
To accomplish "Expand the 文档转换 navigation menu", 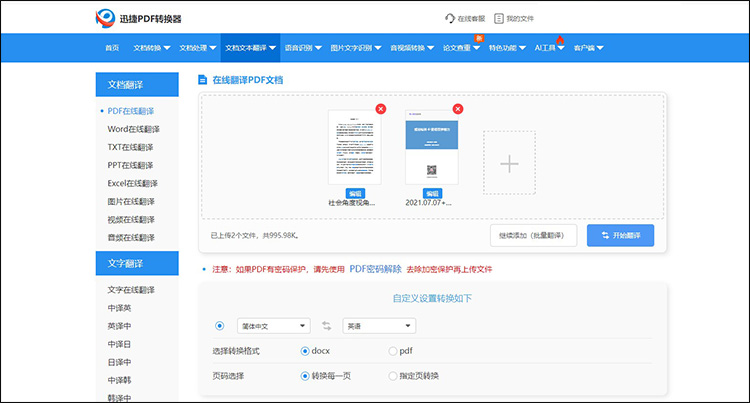I will coord(151,47).
